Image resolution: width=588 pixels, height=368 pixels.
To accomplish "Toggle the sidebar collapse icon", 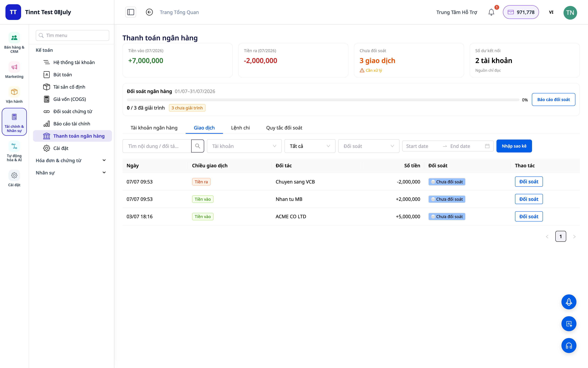I will click(130, 12).
